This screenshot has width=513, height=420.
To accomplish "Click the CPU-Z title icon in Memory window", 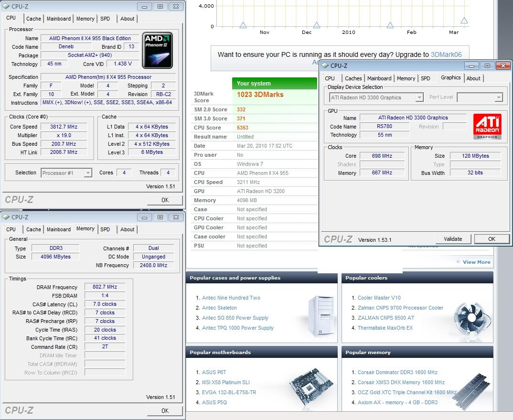I will tap(6, 217).
